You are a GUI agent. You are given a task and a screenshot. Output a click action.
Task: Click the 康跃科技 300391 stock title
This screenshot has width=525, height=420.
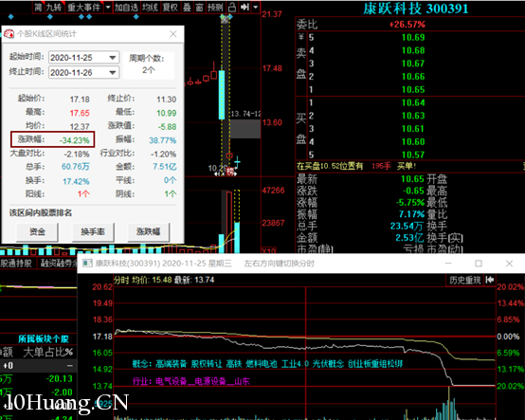(x=415, y=9)
